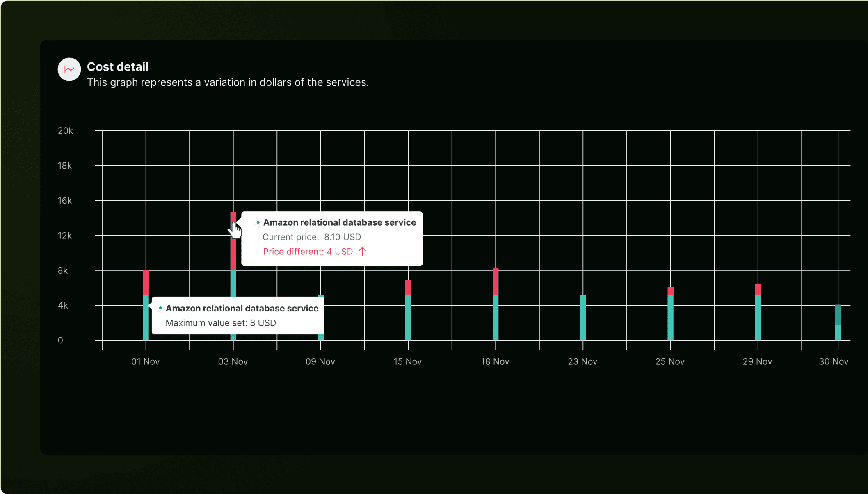Viewport: 868px width, 494px height.
Task: Click the Cost detail chart icon
Action: click(x=69, y=69)
